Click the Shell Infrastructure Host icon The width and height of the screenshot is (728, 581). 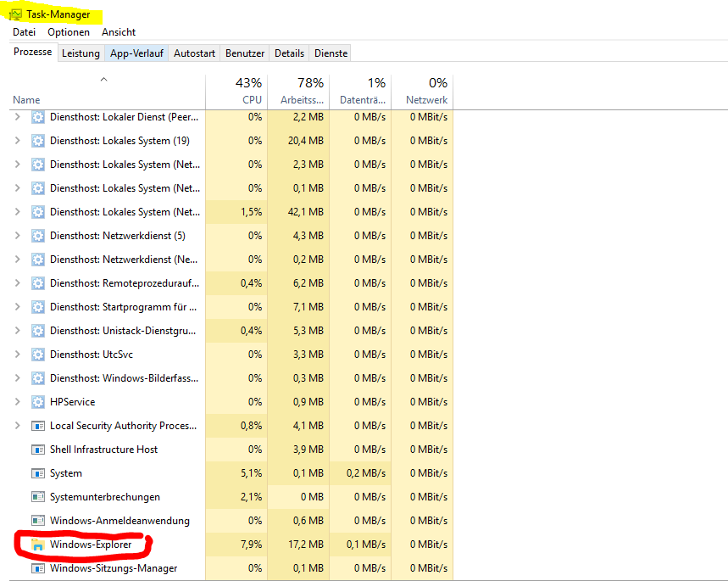(37, 450)
